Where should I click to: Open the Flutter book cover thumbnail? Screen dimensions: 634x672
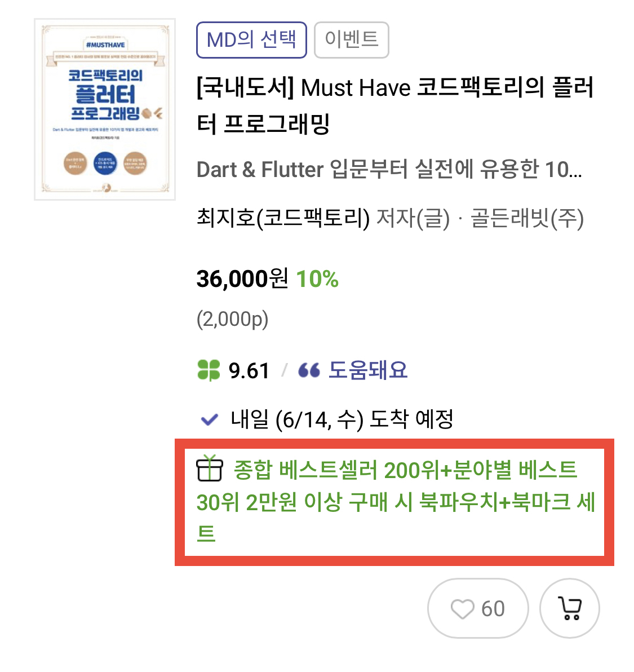point(105,109)
